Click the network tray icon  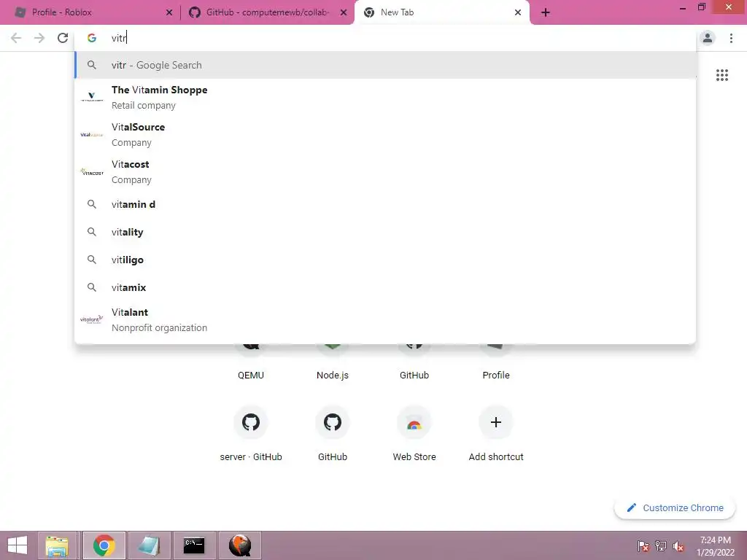coord(661,546)
